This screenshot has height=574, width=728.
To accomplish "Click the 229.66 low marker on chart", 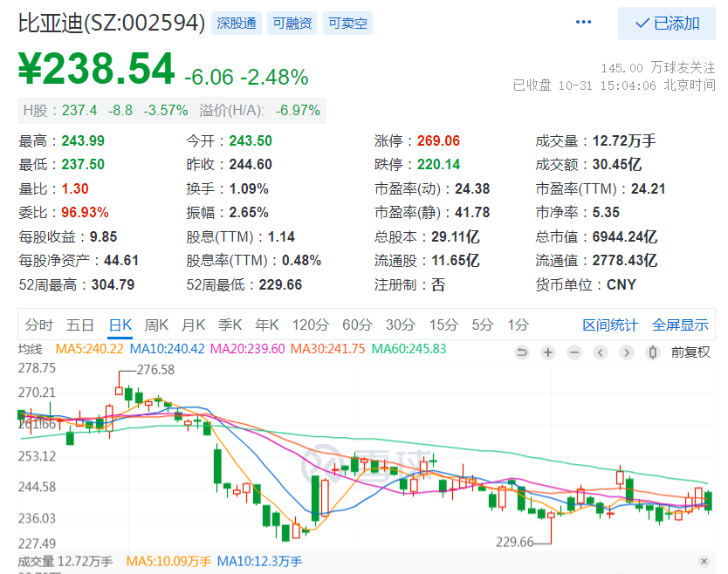I will coord(514,542).
